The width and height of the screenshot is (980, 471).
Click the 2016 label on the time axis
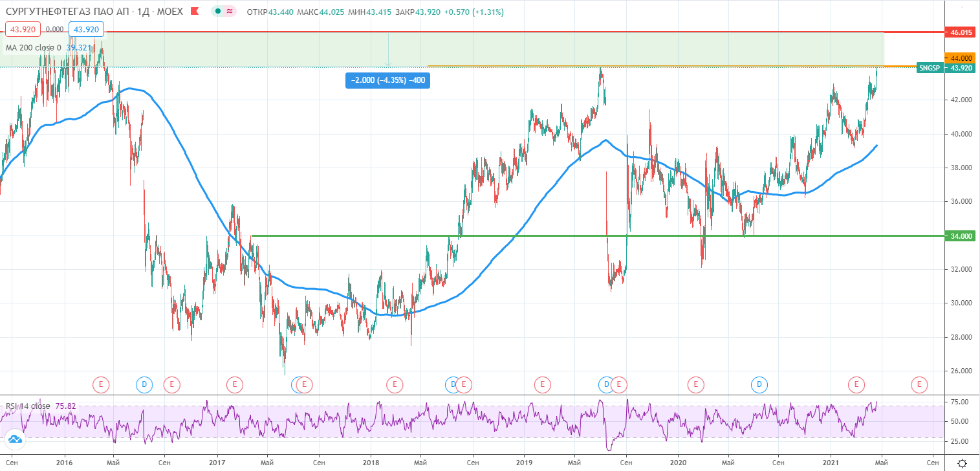[x=63, y=463]
